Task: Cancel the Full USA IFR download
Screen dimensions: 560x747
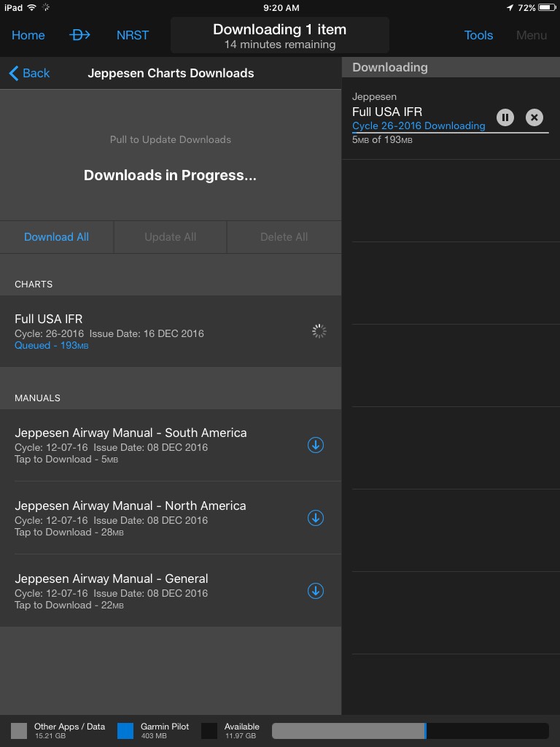Action: point(534,117)
